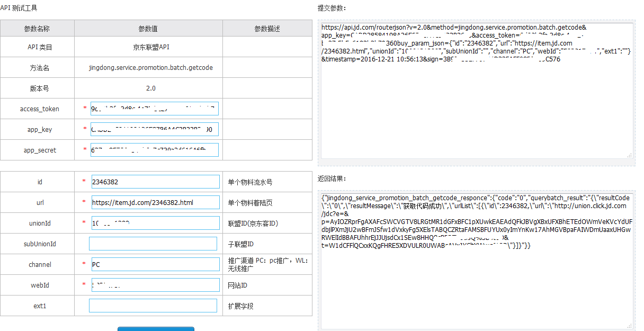
Task: Click the 京东联盟API value cell
Action: tap(151, 47)
